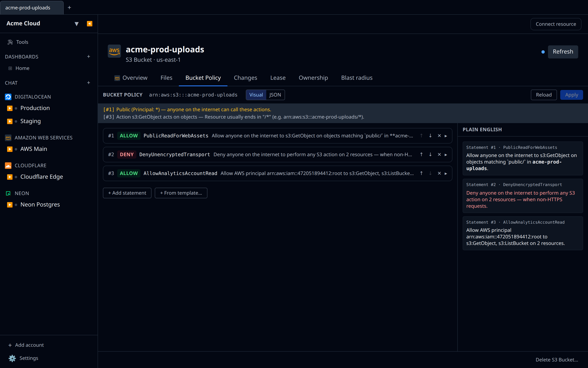
Task: Click the Add statement button
Action: [x=127, y=193]
